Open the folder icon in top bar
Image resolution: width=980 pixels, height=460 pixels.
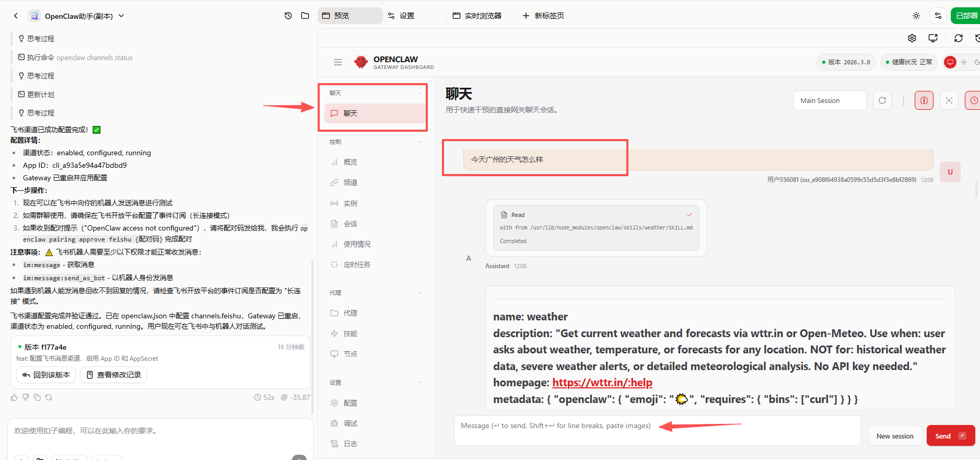point(305,16)
